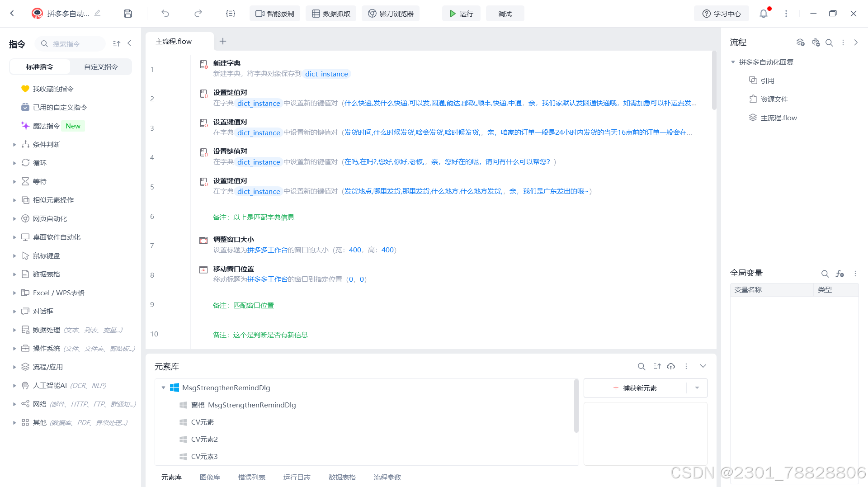868x487 pixels.
Task: Open the code view braces icon
Action: 231,14
